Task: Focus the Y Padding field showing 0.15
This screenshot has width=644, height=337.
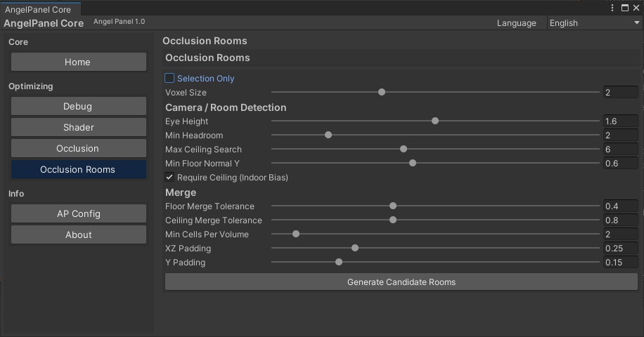Action: click(x=620, y=263)
